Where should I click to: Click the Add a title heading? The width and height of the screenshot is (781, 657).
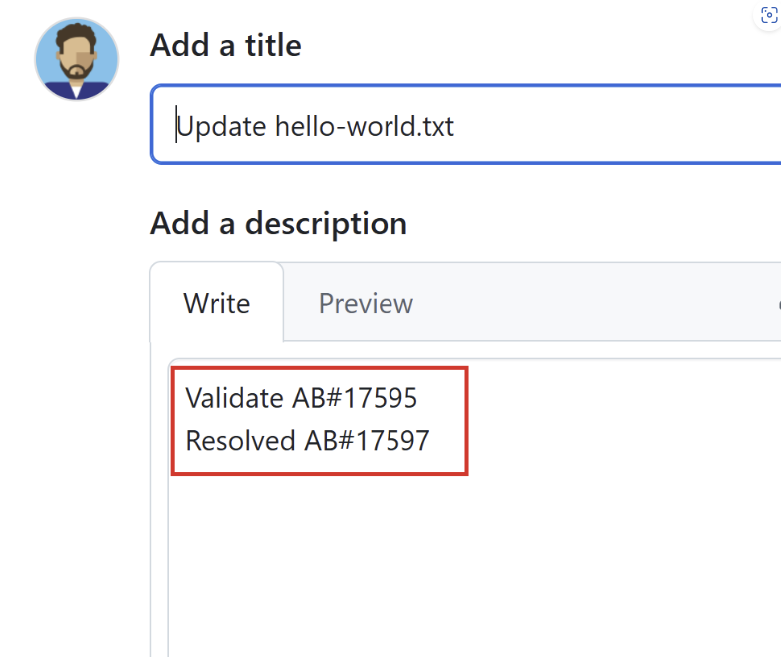pyautogui.click(x=226, y=45)
